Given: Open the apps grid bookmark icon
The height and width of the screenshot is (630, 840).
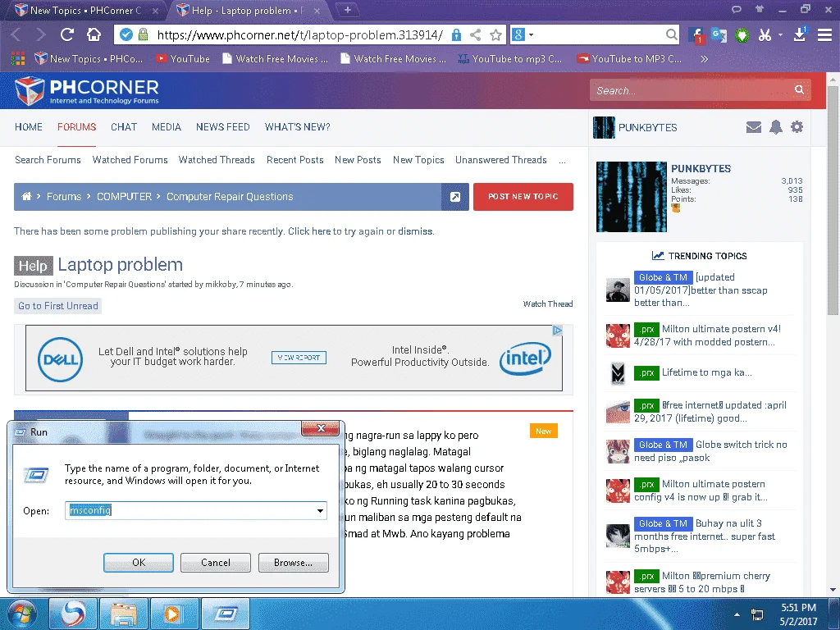Looking at the screenshot, I should pyautogui.click(x=18, y=58).
